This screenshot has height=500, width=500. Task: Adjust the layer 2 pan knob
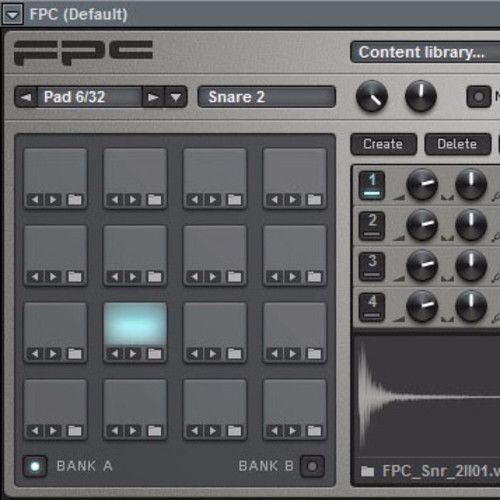471,225
